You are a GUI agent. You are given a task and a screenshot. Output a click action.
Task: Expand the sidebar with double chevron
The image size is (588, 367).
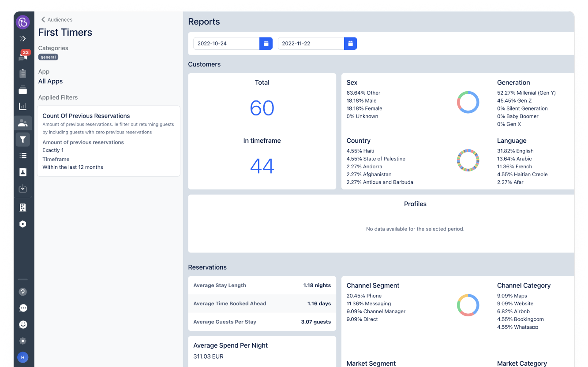pyautogui.click(x=23, y=39)
